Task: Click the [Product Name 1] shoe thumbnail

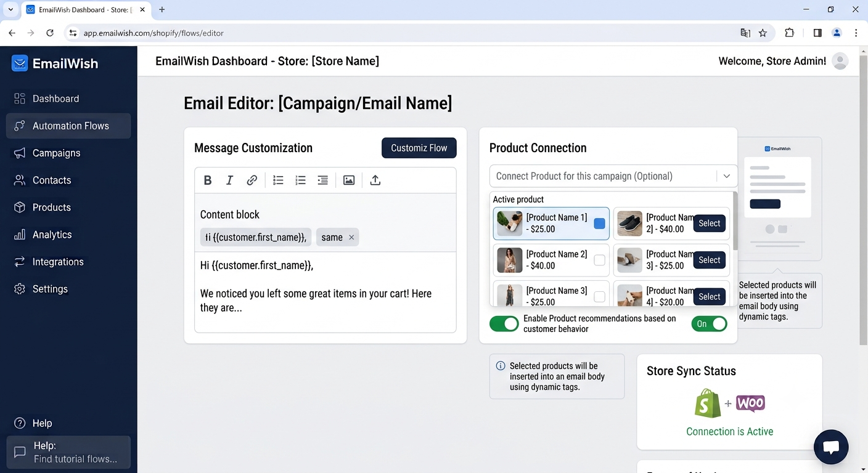Action: (510, 223)
